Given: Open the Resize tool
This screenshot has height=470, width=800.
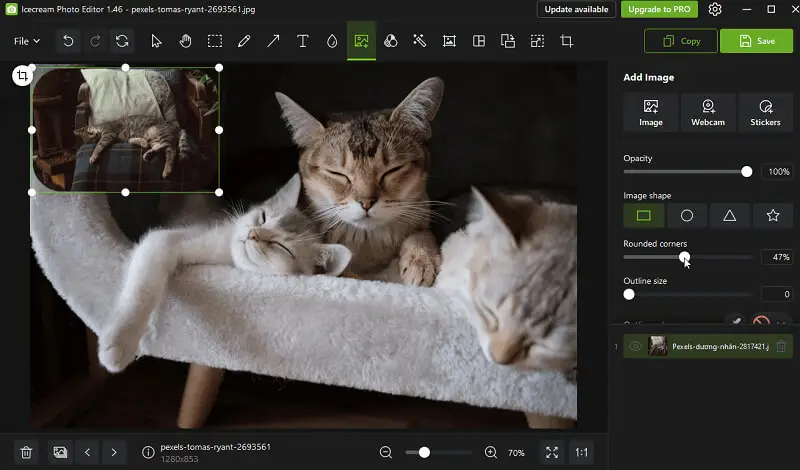Looking at the screenshot, I should point(537,41).
